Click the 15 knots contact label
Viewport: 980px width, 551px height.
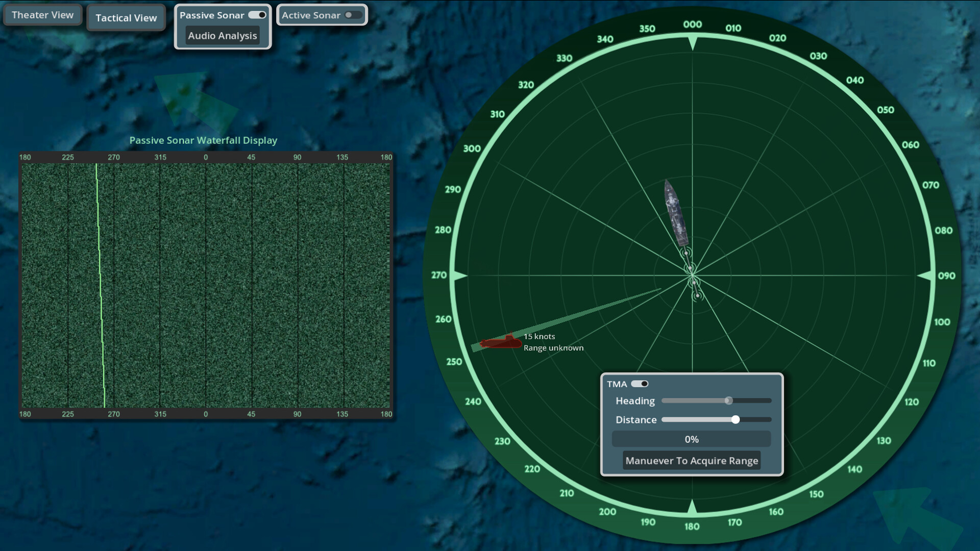(539, 336)
